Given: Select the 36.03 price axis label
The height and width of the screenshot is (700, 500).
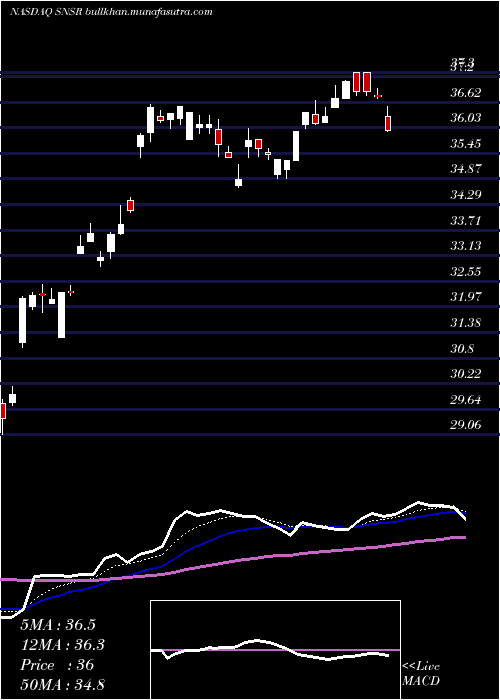Looking at the screenshot, I should [x=466, y=118].
